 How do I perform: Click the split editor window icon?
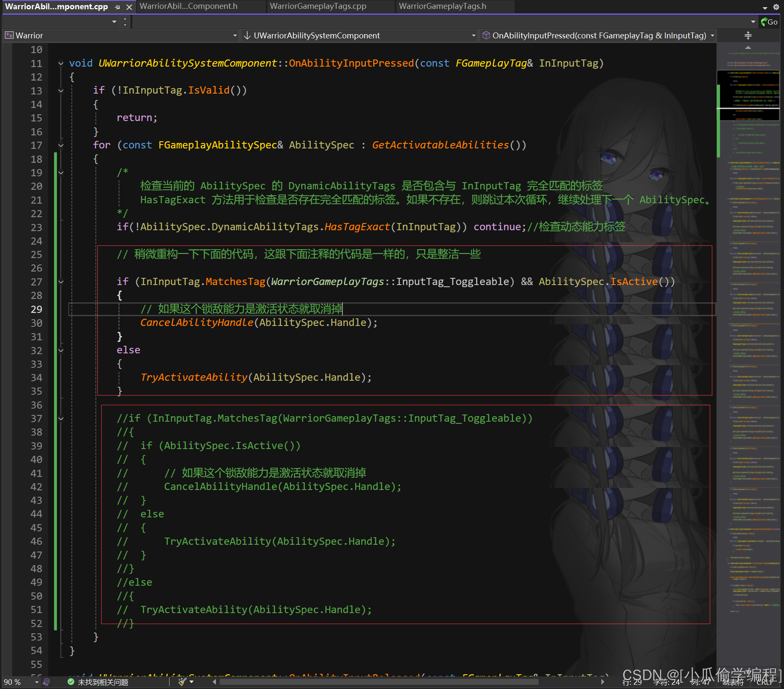click(x=748, y=35)
